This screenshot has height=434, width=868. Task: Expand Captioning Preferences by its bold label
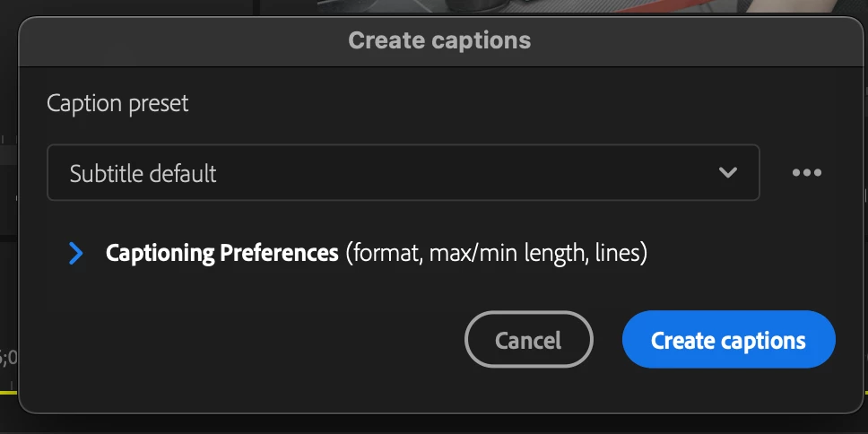[221, 254]
